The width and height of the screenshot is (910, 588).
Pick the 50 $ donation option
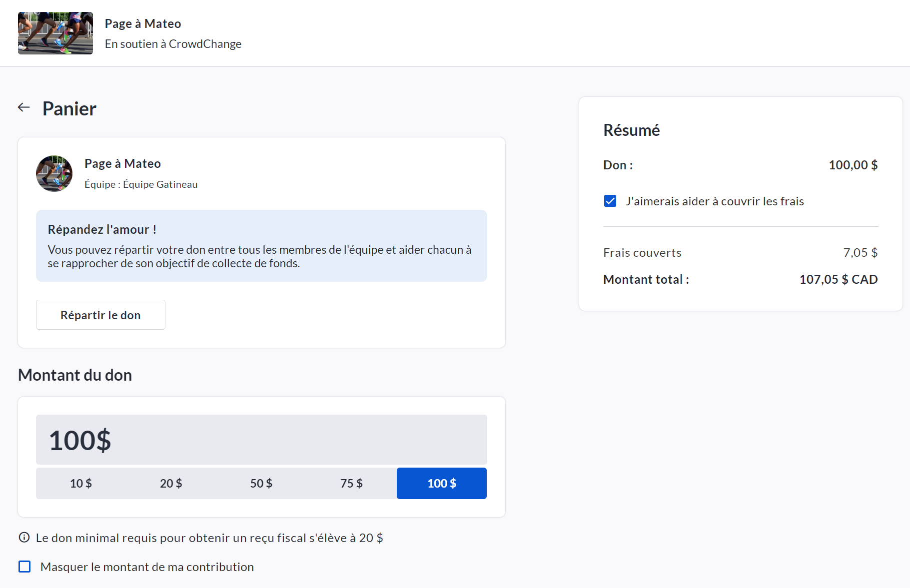[261, 483]
